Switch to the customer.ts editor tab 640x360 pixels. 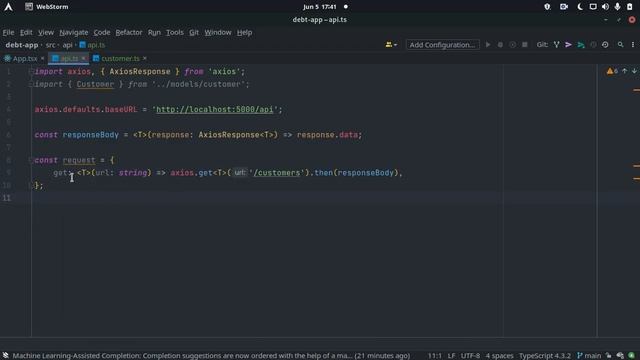coord(120,58)
